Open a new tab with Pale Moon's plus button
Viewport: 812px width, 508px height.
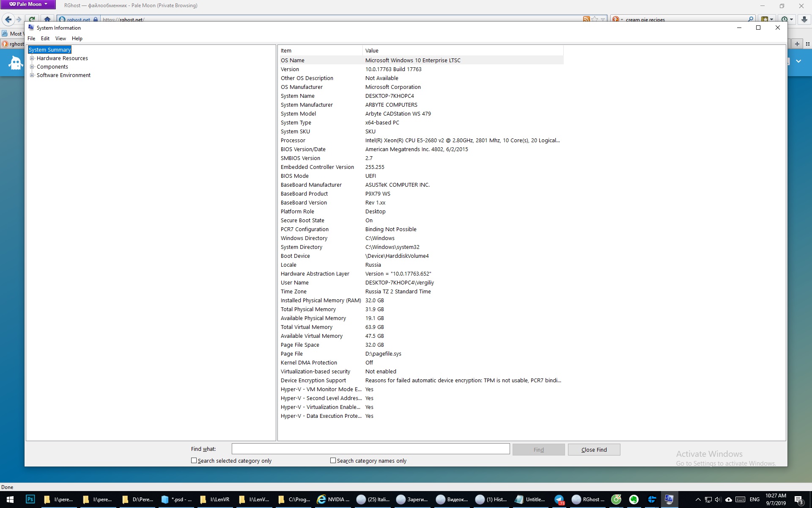(x=797, y=44)
